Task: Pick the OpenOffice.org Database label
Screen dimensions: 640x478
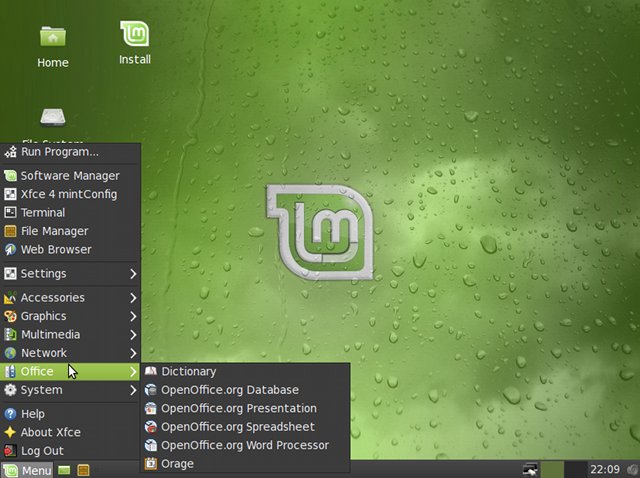Action: click(230, 390)
